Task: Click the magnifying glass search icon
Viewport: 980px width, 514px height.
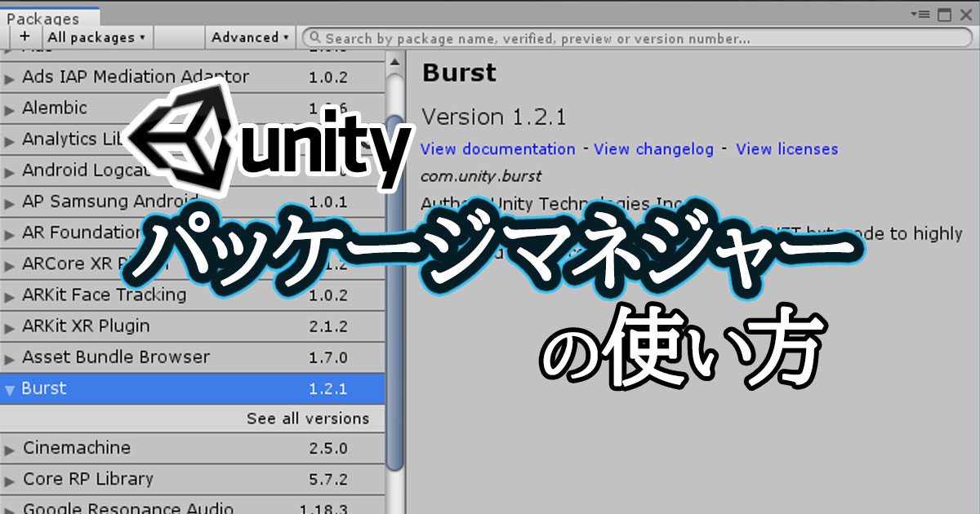Action: 315,38
